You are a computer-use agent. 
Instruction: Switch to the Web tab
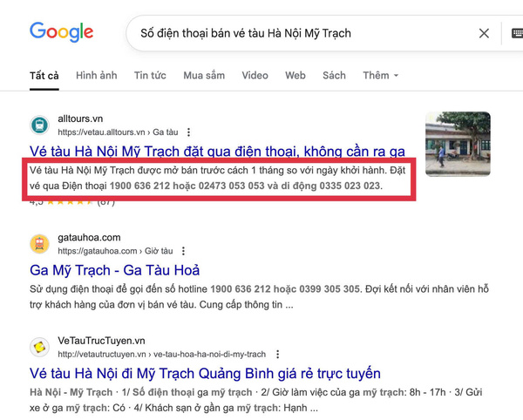(295, 75)
